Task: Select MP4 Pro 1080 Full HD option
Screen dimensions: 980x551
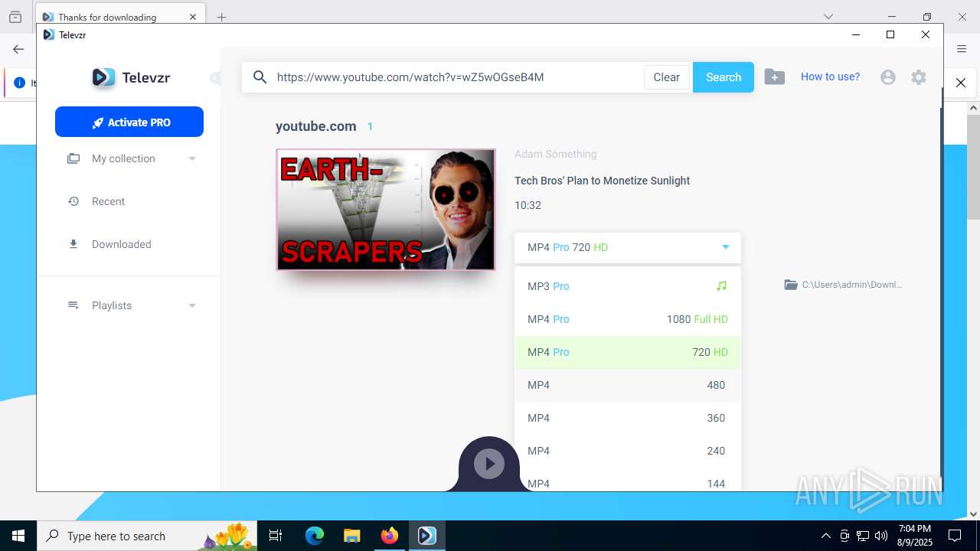Action: [628, 319]
